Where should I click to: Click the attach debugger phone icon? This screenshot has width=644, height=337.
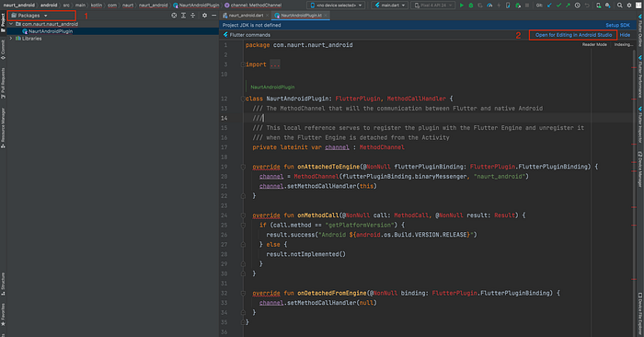[508, 6]
